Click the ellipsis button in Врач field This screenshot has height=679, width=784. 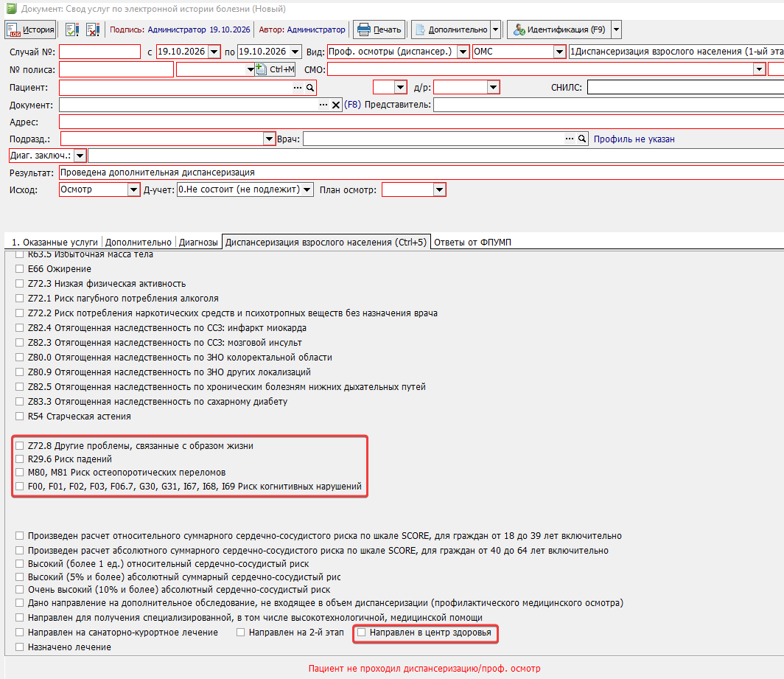[570, 139]
